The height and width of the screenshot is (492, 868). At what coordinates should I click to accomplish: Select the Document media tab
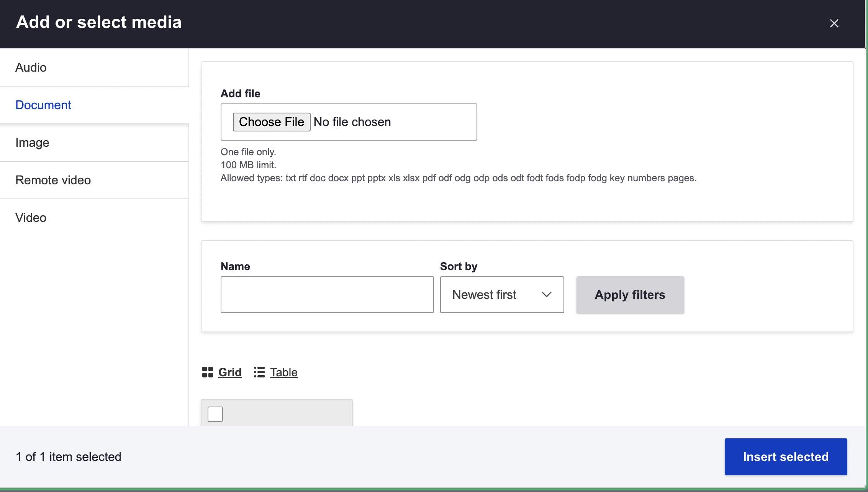coord(43,104)
